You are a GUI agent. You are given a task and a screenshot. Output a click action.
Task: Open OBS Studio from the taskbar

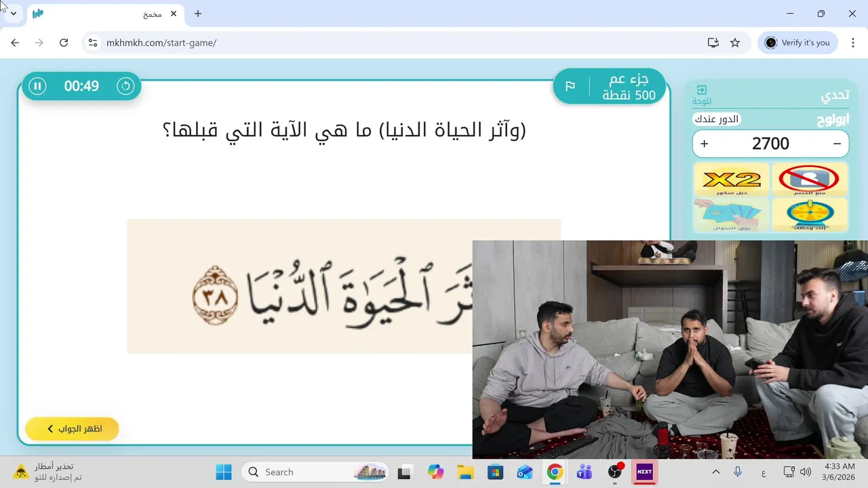point(615,472)
